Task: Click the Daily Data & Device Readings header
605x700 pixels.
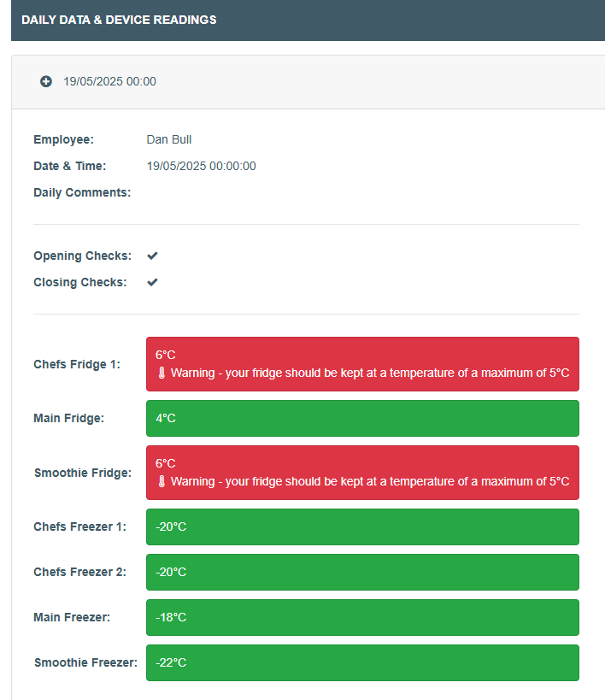Action: click(119, 20)
